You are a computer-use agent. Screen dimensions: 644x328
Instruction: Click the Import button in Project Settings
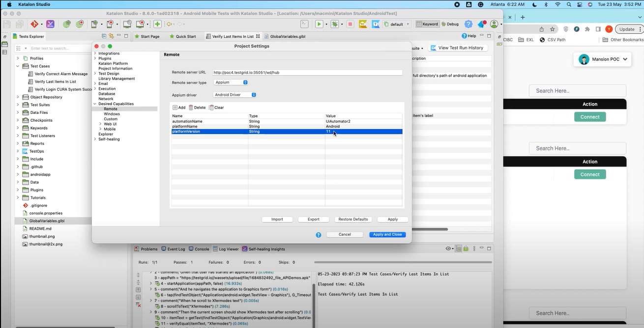(x=277, y=219)
